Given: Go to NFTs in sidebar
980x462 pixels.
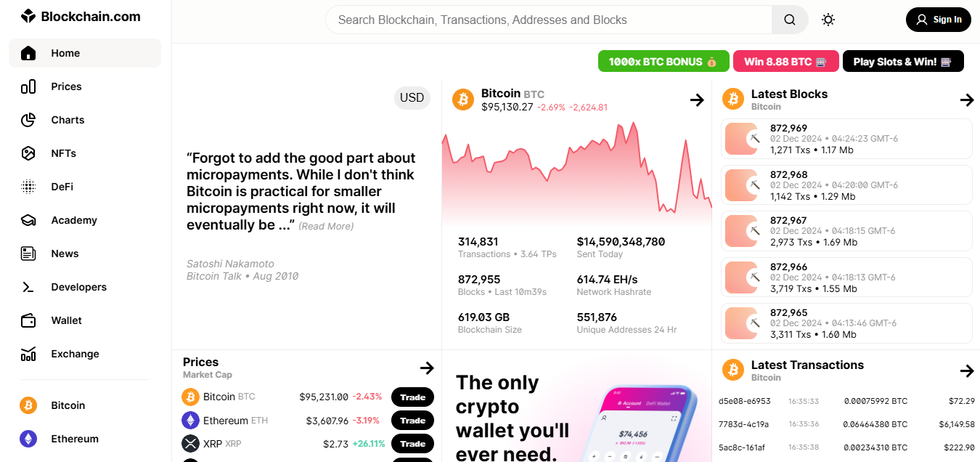Looking at the screenshot, I should point(85,153).
